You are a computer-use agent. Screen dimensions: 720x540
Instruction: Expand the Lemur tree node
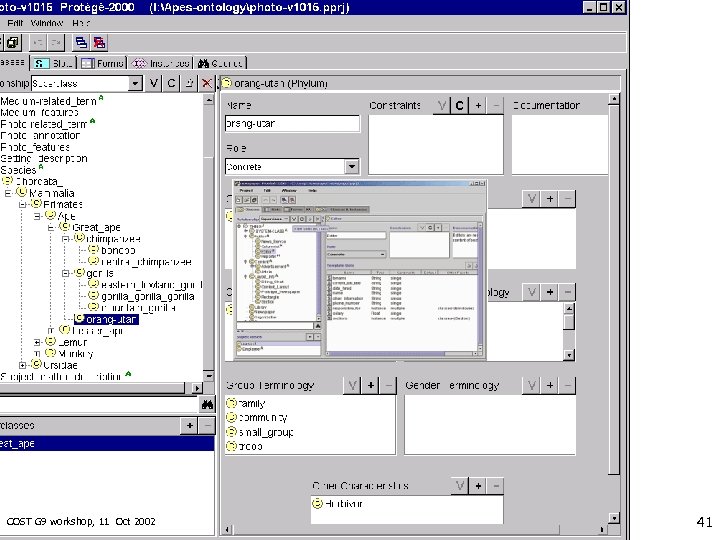pos(37,343)
